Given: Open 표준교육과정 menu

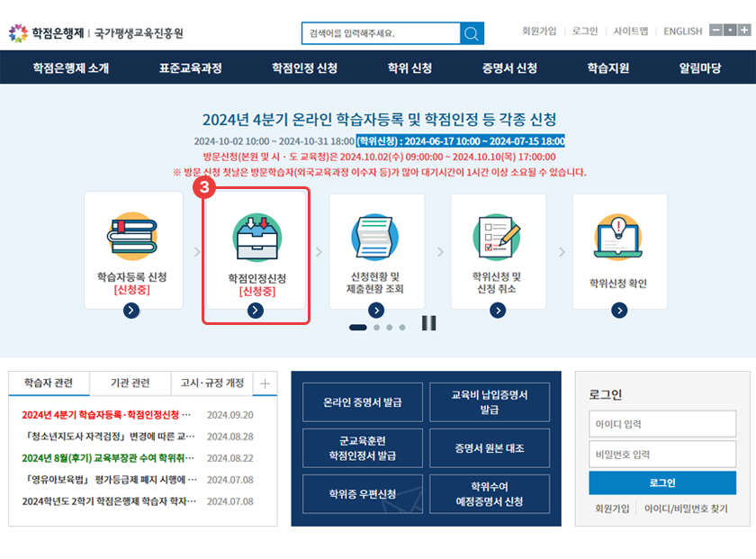Looking at the screenshot, I should coord(191,68).
